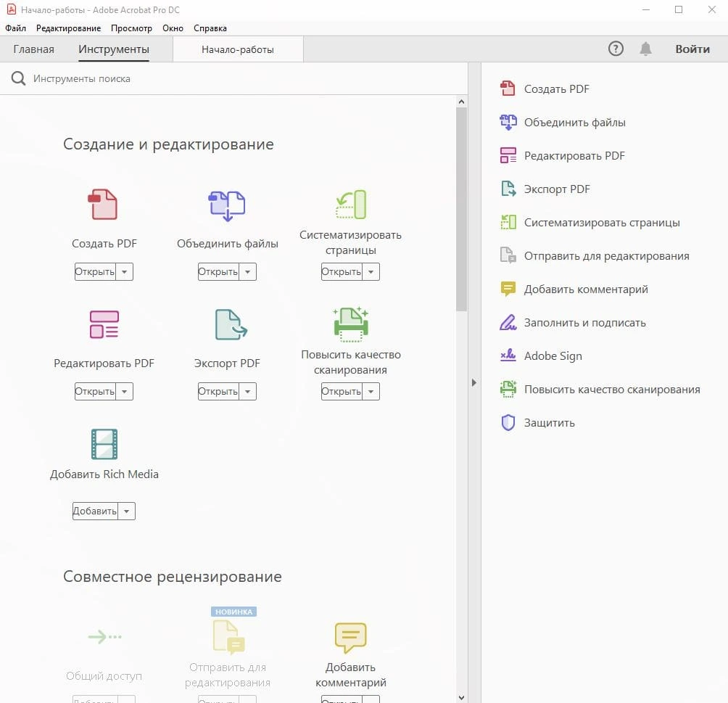This screenshot has width=728, height=703.
Task: Expand dropdown arrow next to Создать PDF Открыть
Action: [125, 272]
